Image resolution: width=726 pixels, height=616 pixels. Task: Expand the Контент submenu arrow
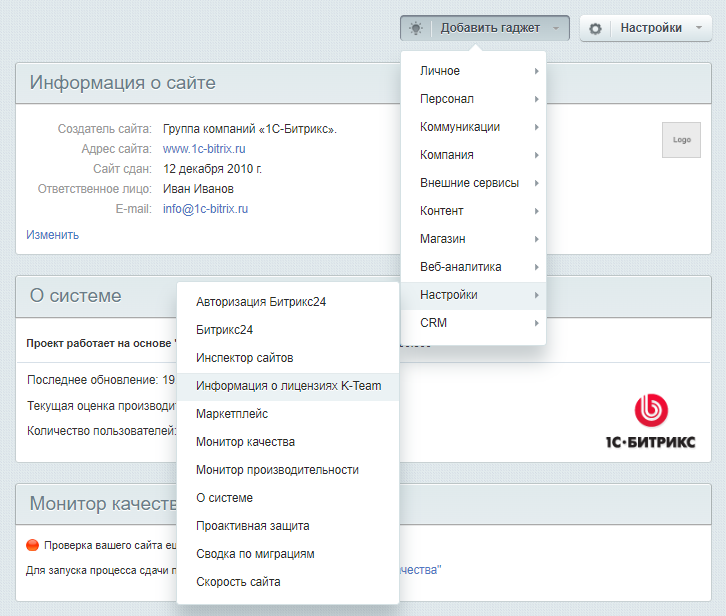536,211
